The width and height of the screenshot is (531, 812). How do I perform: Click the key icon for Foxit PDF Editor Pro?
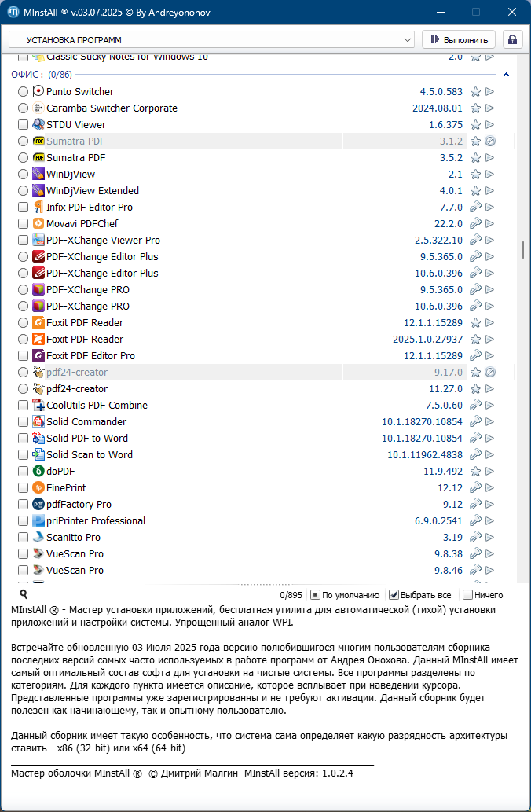click(x=475, y=356)
